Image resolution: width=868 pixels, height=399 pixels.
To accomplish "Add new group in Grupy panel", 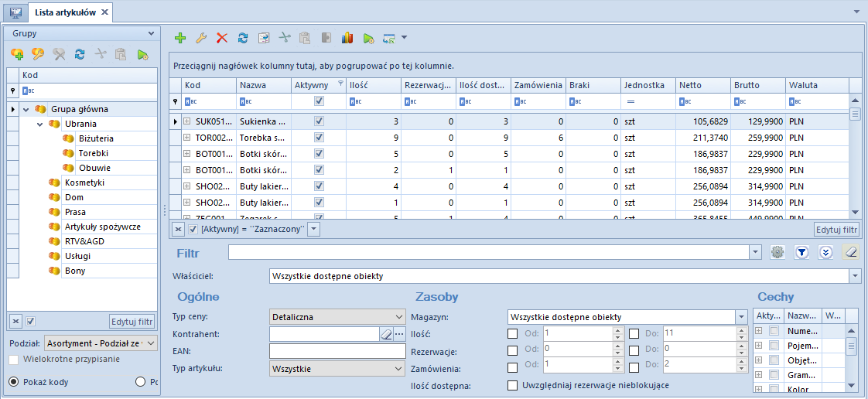I will coord(16,53).
